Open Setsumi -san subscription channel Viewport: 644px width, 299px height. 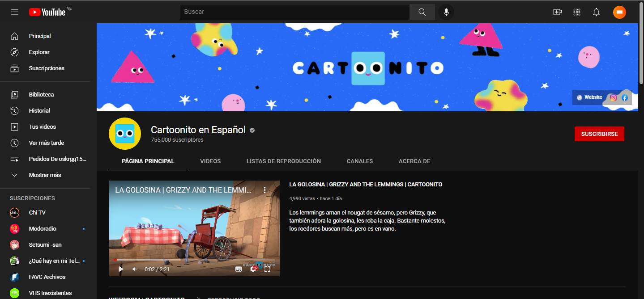pos(45,245)
